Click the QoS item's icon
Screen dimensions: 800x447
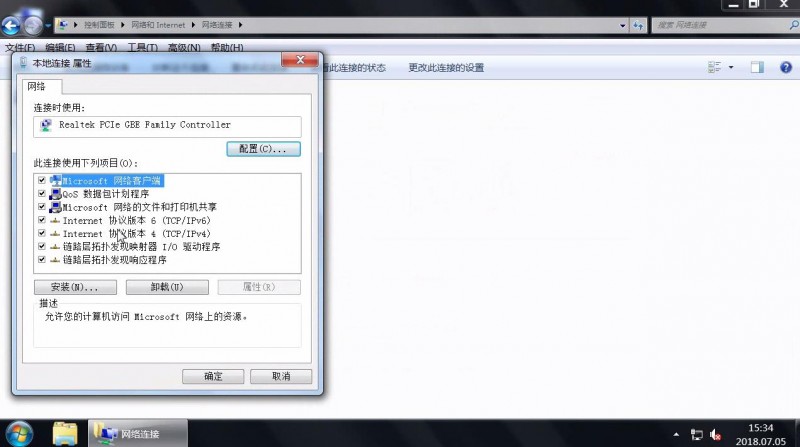[55, 194]
